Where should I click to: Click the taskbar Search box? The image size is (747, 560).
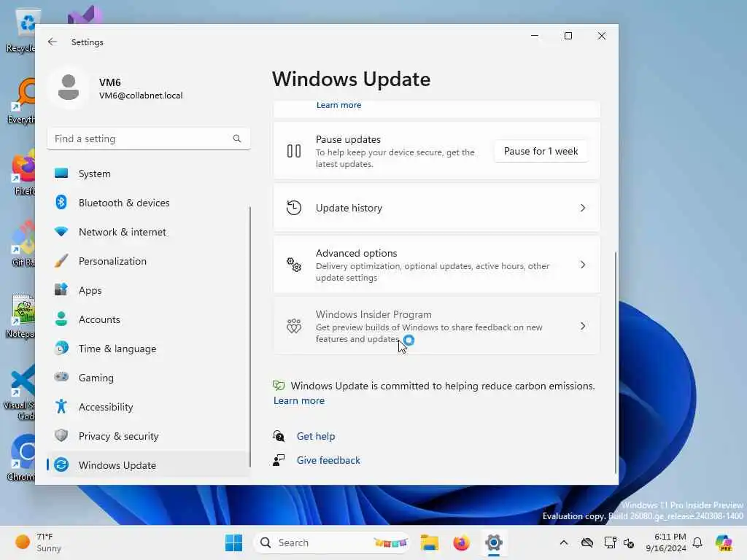pos(332,542)
